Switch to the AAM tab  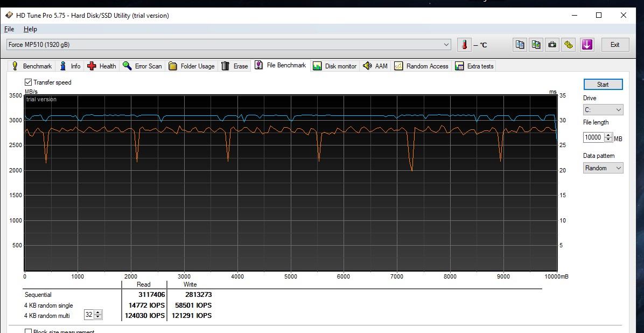pos(375,66)
